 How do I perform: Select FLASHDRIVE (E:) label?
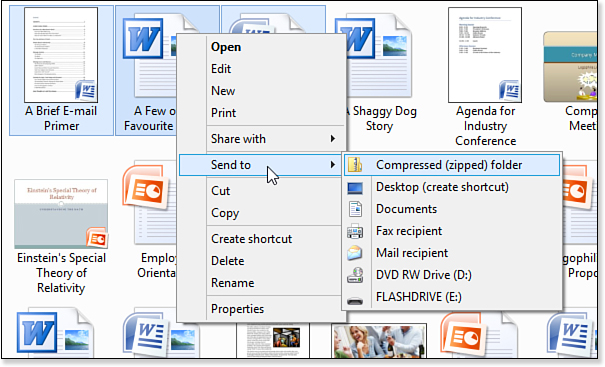pos(419,297)
